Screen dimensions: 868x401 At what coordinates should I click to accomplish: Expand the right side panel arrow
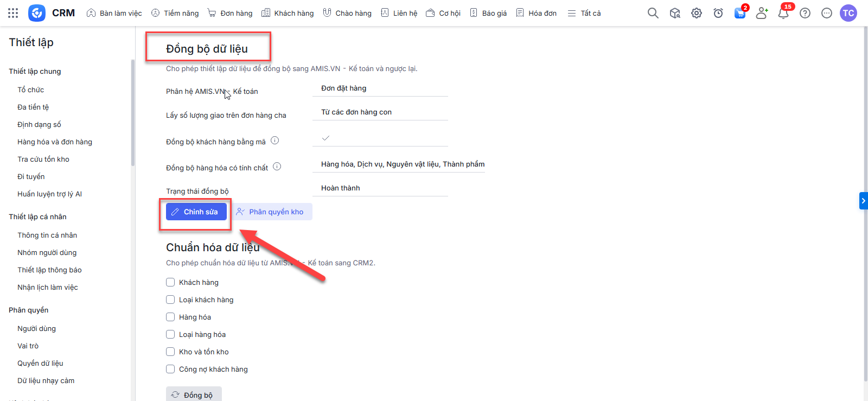[863, 201]
